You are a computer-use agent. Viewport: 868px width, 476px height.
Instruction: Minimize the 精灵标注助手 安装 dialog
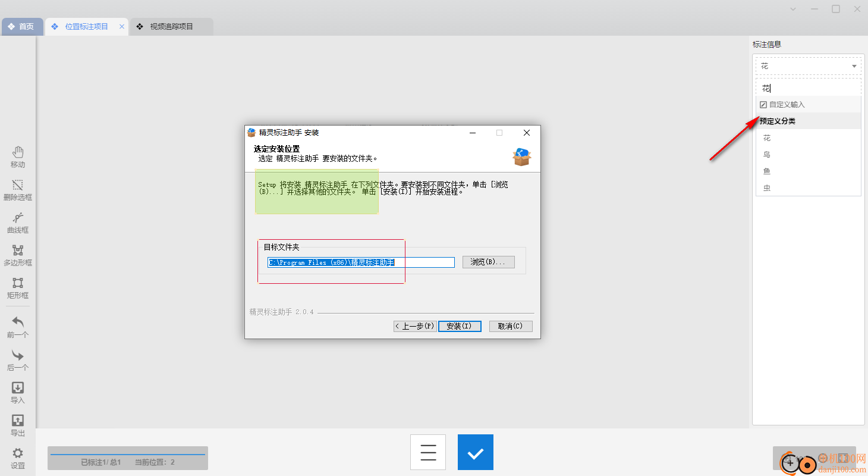pyautogui.click(x=472, y=133)
